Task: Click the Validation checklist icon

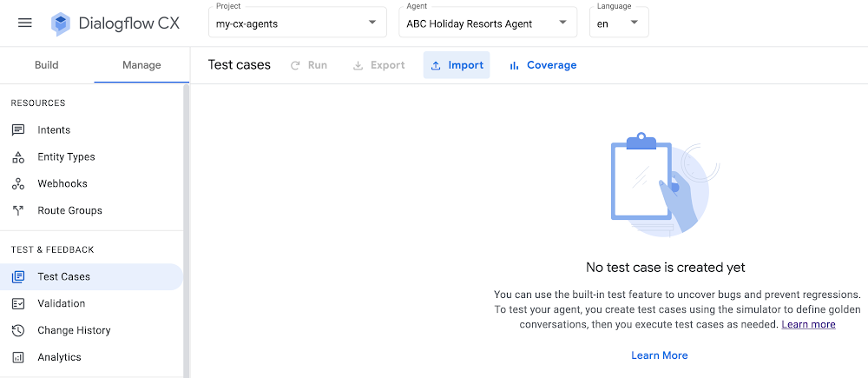Action: click(x=18, y=303)
